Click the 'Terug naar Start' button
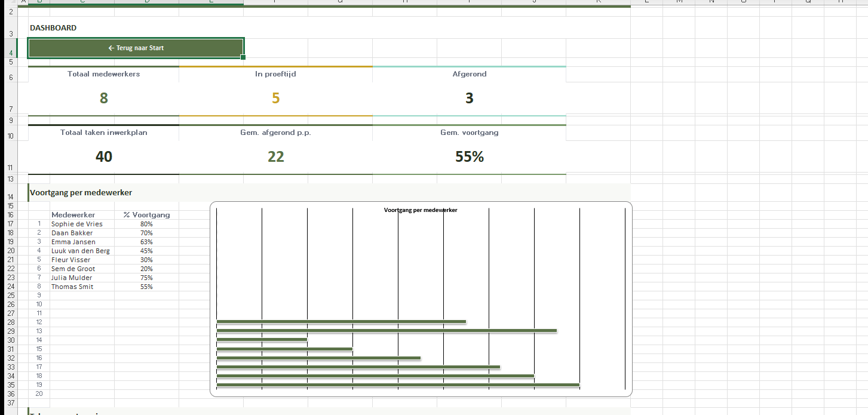The width and height of the screenshot is (868, 415). click(136, 48)
